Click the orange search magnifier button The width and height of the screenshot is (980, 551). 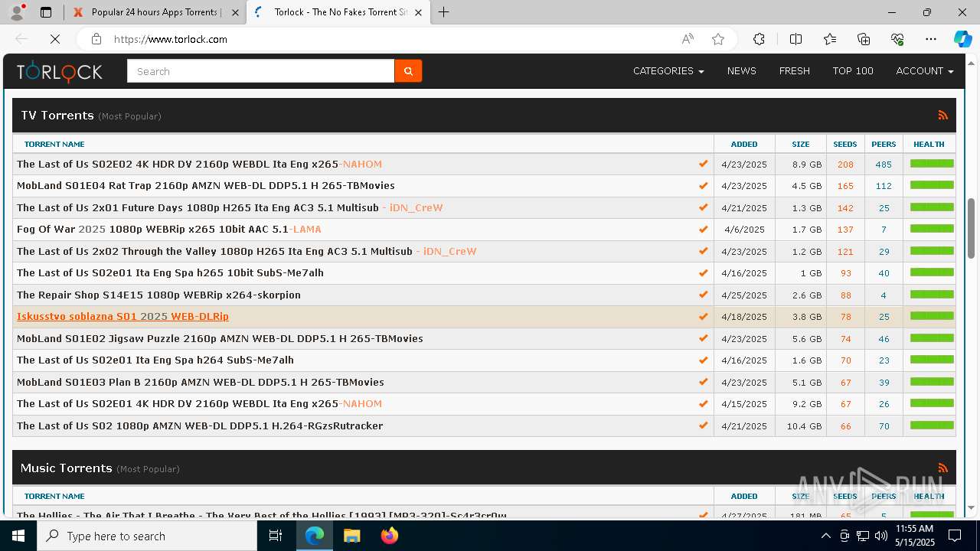click(408, 71)
